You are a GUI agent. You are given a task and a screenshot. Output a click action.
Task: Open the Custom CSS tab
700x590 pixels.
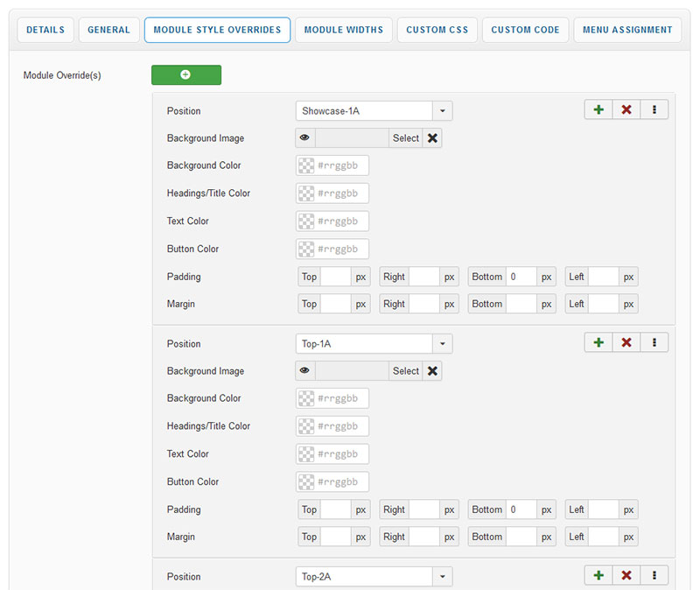(x=437, y=30)
